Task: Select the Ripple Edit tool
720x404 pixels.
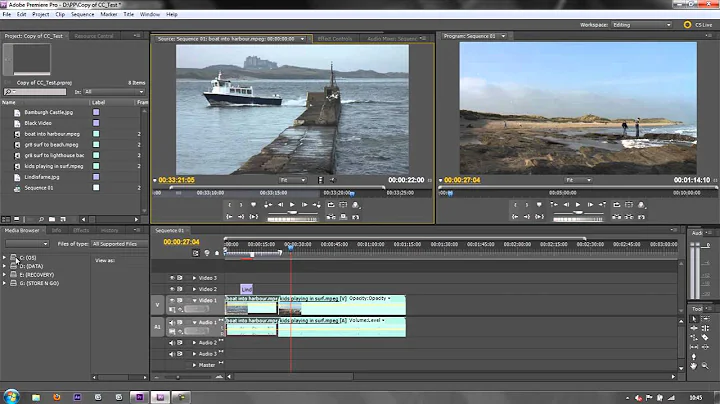Action: [694, 328]
